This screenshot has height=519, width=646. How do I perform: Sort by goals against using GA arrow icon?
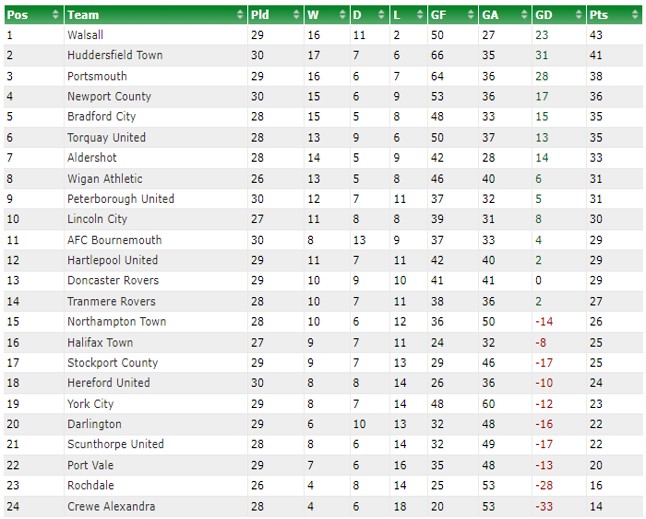524,15
